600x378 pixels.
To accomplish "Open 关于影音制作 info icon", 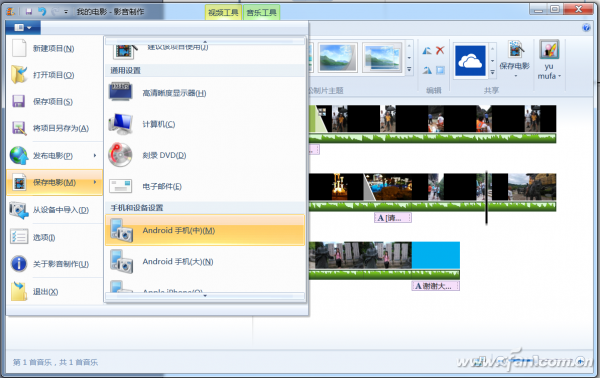I will tap(19, 264).
